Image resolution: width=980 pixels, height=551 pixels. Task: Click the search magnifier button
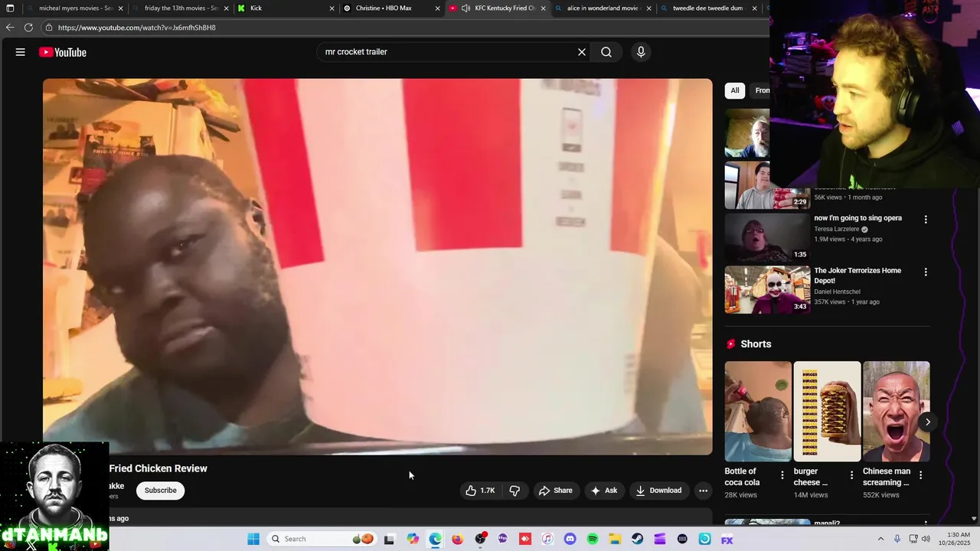(606, 52)
